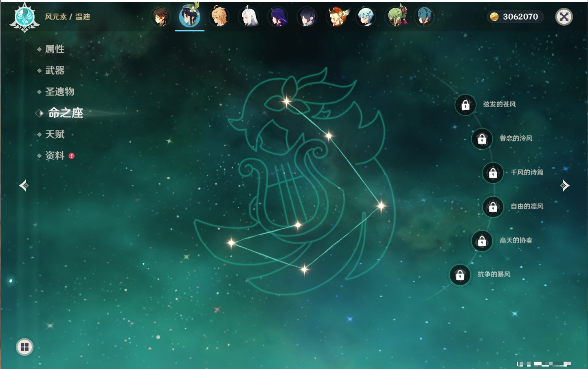Open 资料 profile with red alert
The width and height of the screenshot is (588, 369).
55,155
